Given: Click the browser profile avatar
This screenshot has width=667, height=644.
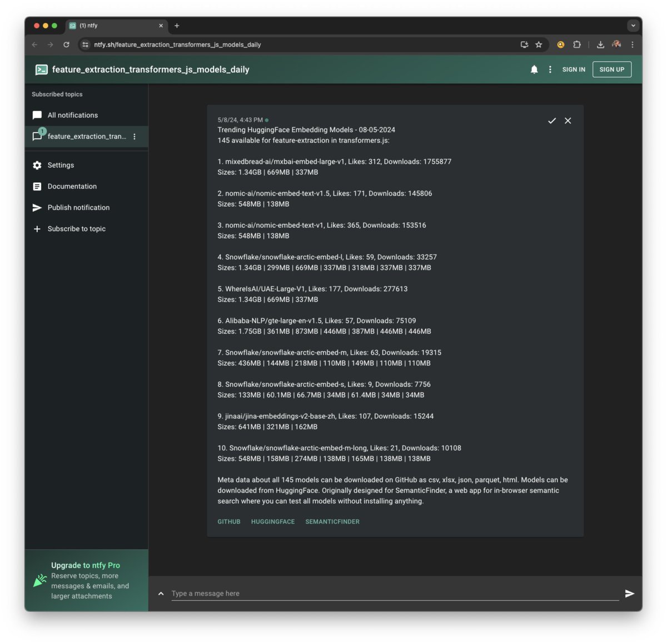Looking at the screenshot, I should (x=616, y=44).
